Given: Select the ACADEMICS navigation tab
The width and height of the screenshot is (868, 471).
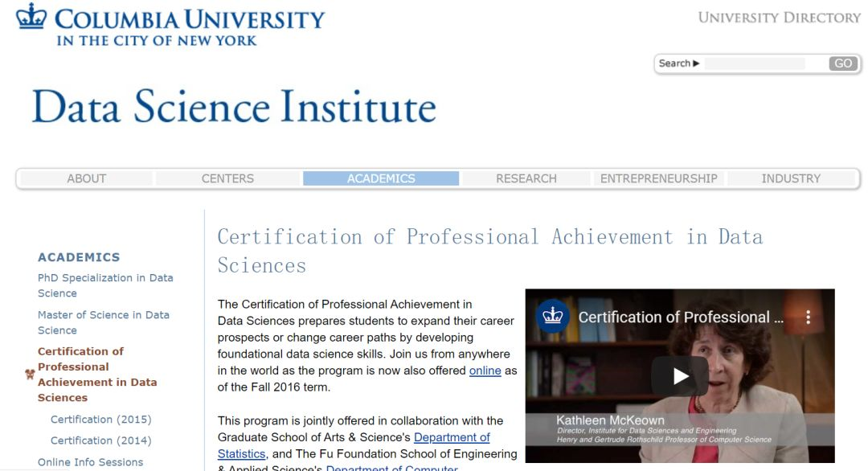Looking at the screenshot, I should pyautogui.click(x=381, y=178).
